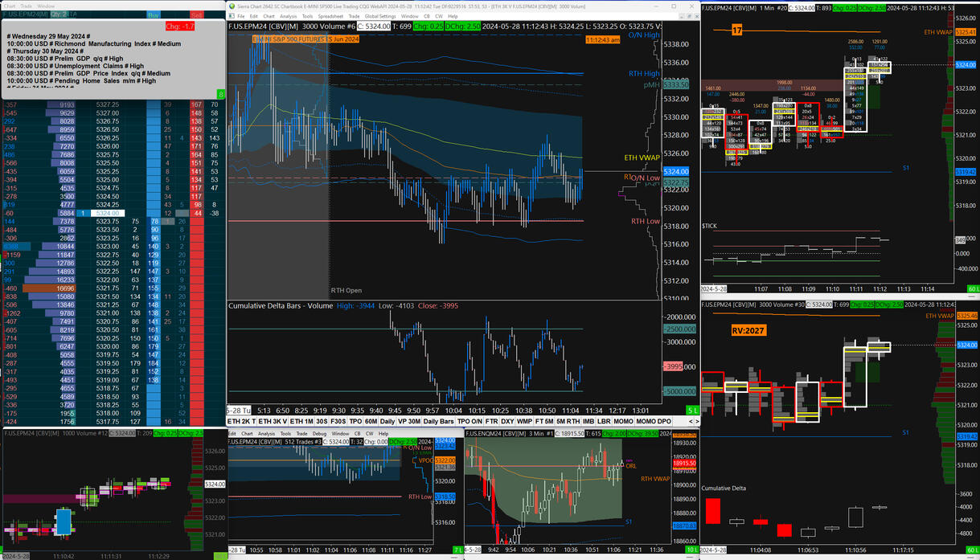Click the orange 17 label on footprint chart
This screenshot has width=980, height=560.
coord(736,31)
